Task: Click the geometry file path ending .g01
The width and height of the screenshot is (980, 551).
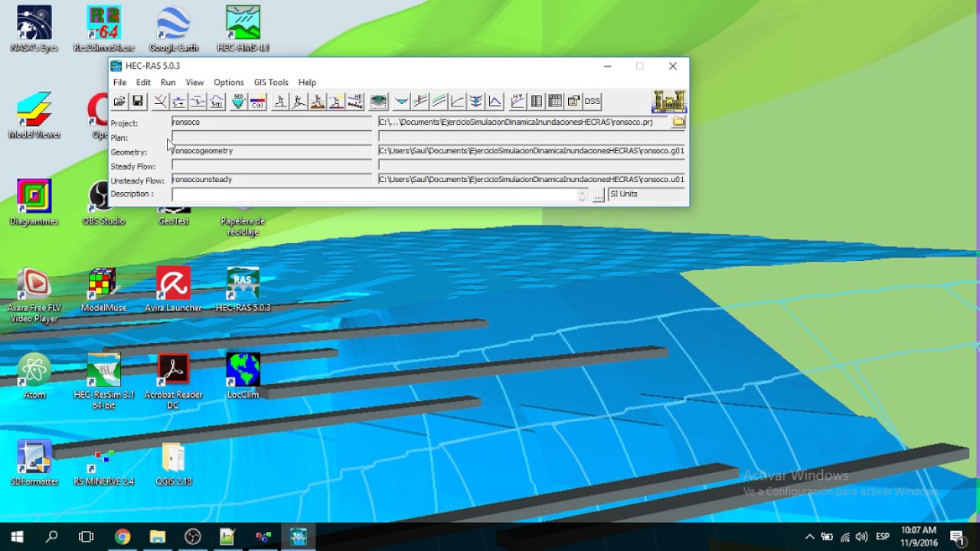Action: (531, 151)
